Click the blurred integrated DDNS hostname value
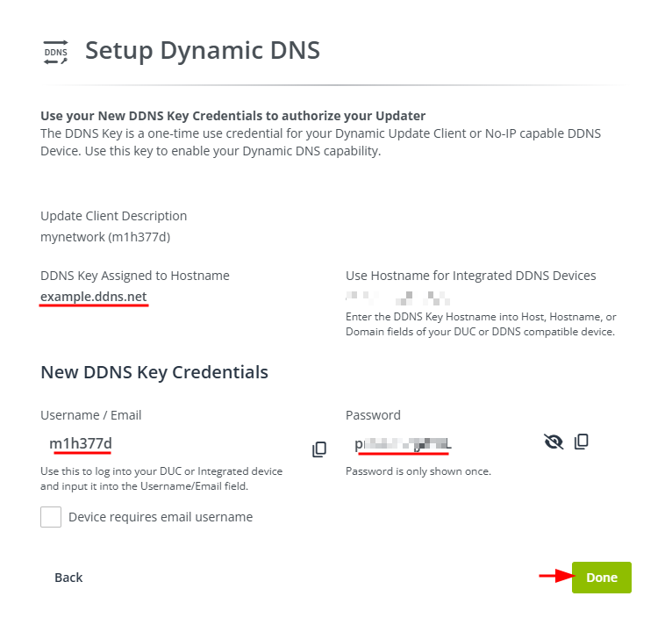The image size is (672, 632). [x=390, y=297]
